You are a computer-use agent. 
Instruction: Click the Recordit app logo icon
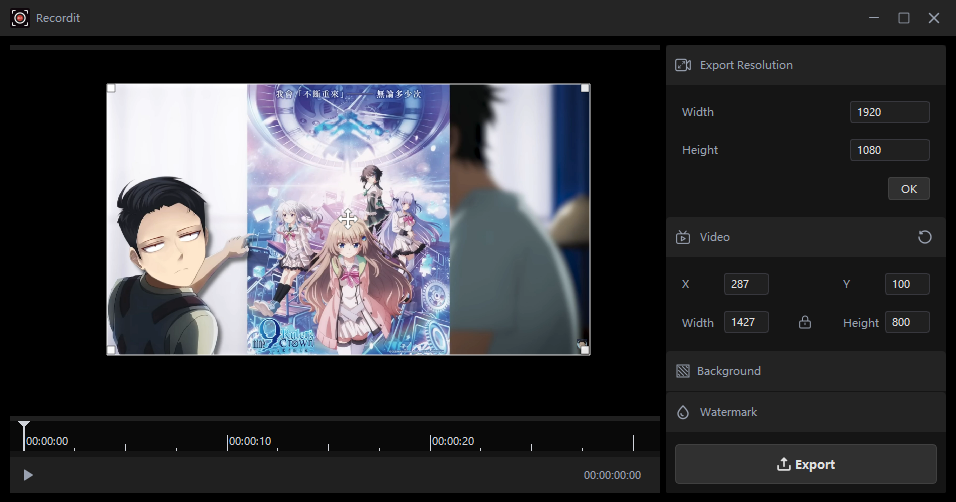pyautogui.click(x=19, y=18)
